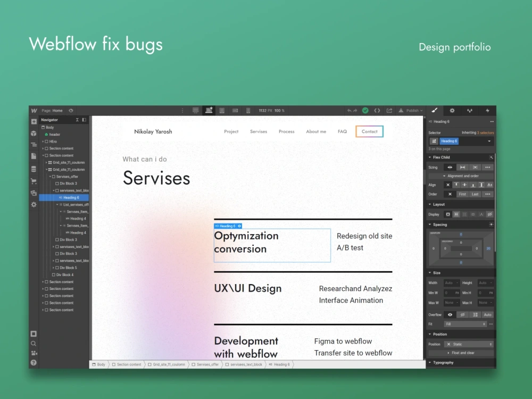Collapse the Flex Child section
Screen dimensions: 532x399
tap(429, 157)
